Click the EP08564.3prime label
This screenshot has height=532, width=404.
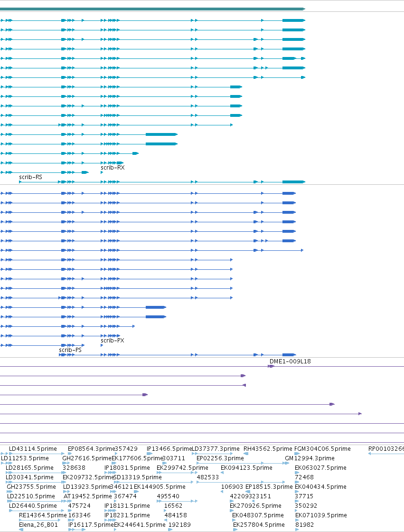[x=92, y=449]
